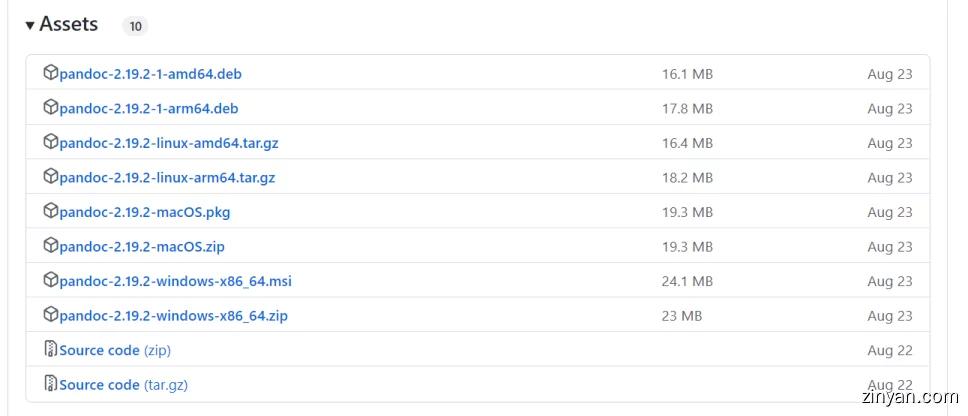Download pandoc-2.19.2-macOS.pkg installer
This screenshot has width=968, height=416.
pos(144,212)
